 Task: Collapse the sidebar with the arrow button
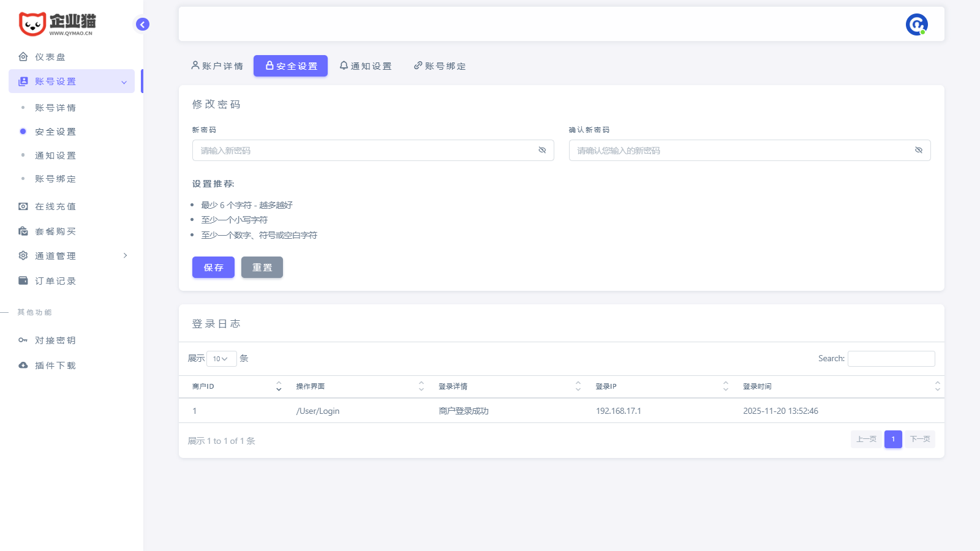click(143, 24)
